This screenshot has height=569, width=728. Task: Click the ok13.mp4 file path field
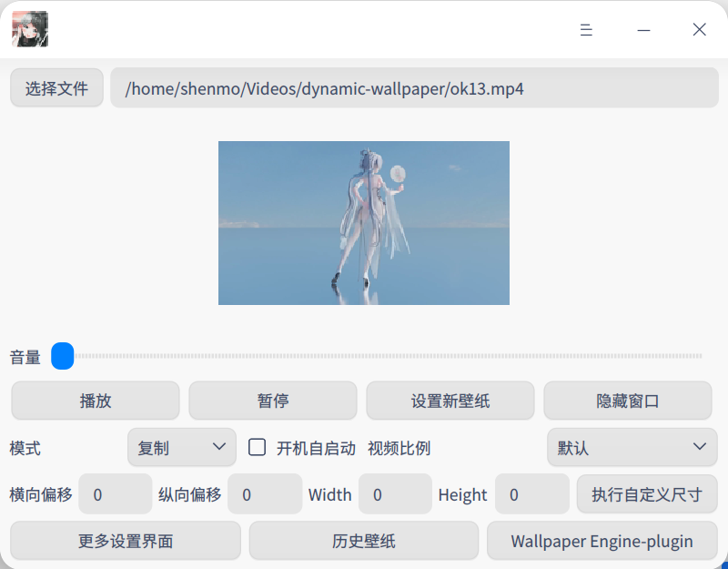click(x=413, y=87)
